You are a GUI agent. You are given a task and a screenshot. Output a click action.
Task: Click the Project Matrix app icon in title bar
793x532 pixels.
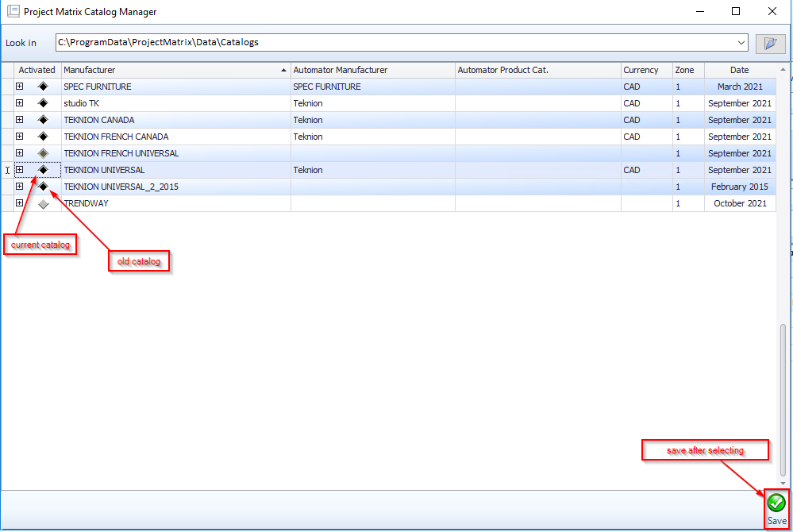click(x=13, y=12)
